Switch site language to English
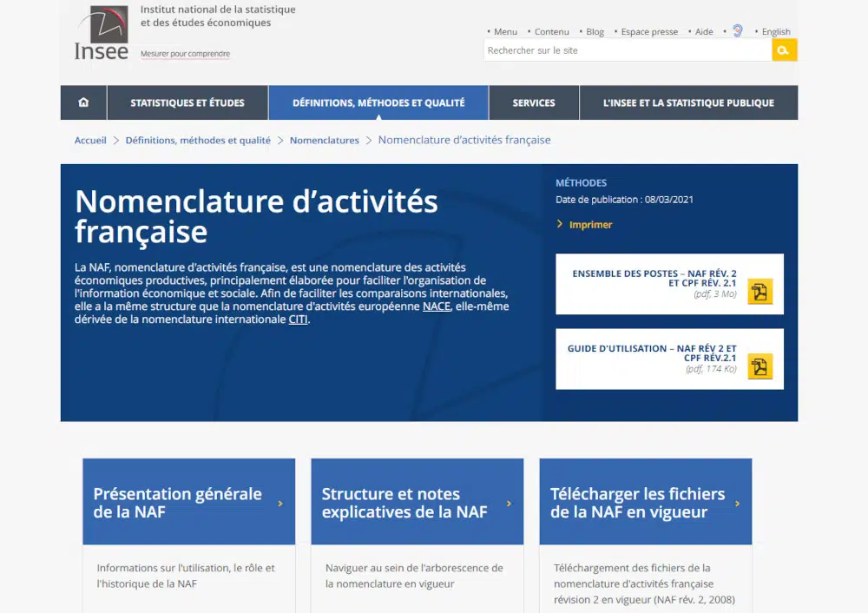This screenshot has height=613, width=868. [x=776, y=32]
